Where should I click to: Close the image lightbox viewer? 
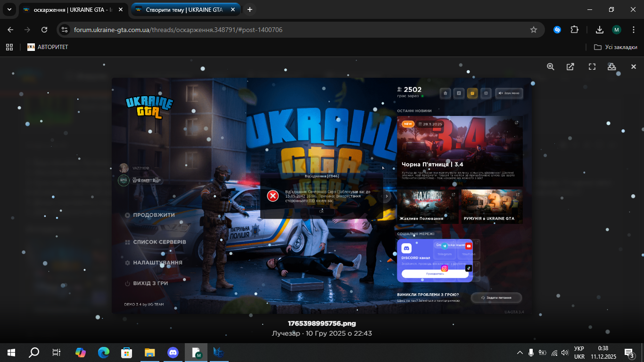point(634,67)
